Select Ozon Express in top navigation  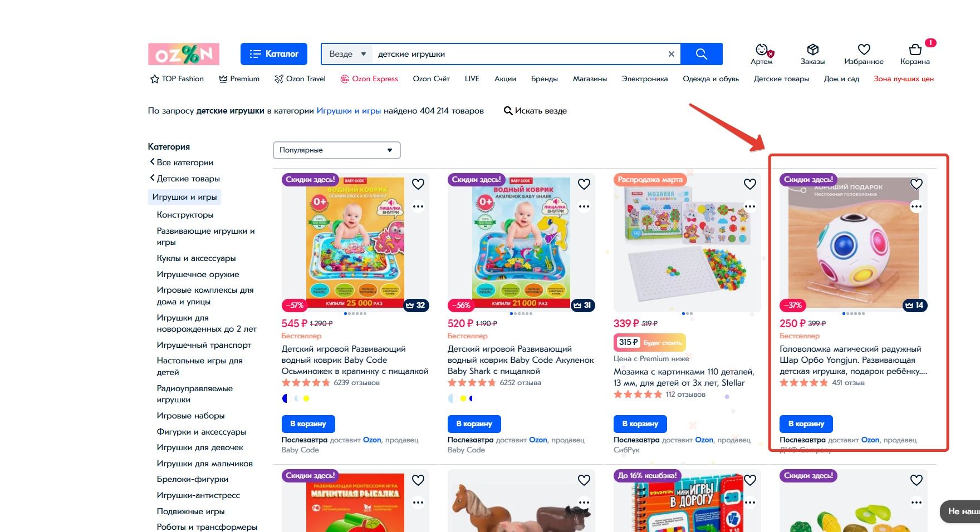pos(369,79)
